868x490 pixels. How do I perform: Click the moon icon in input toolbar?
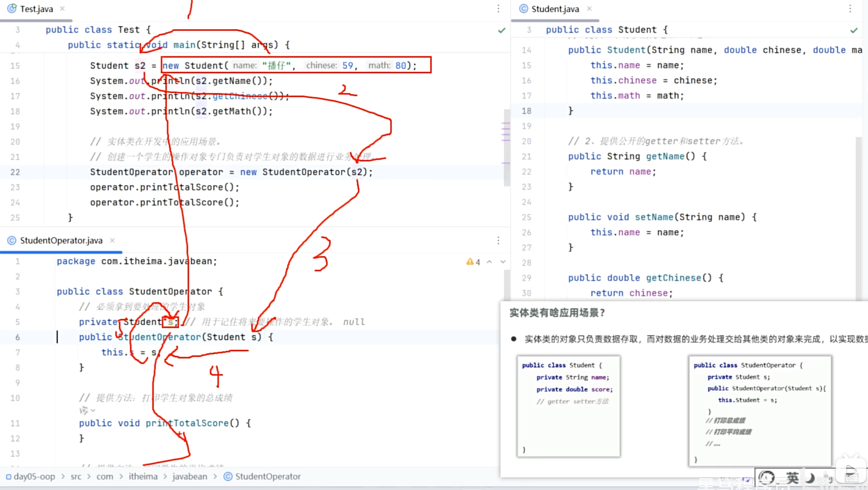click(x=810, y=478)
